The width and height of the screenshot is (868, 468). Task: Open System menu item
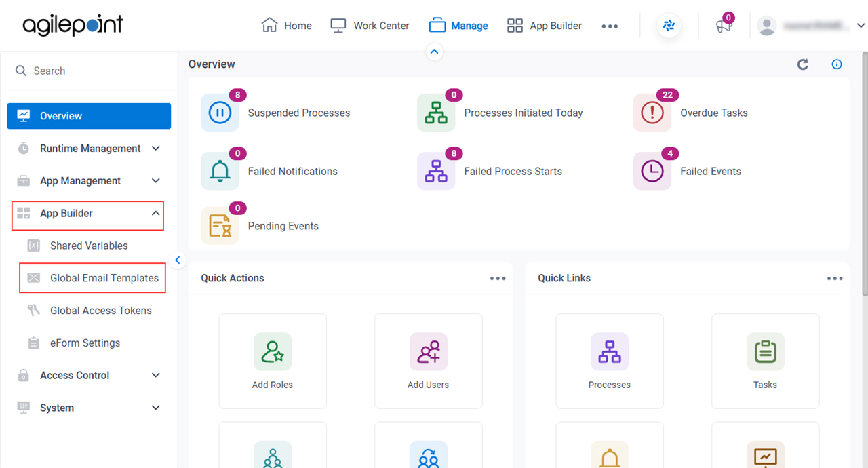coord(89,408)
